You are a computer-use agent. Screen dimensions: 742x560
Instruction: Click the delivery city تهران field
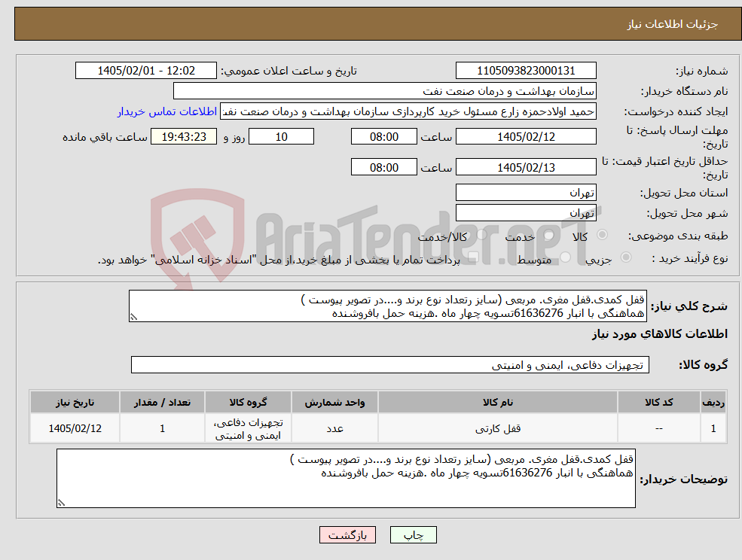tap(526, 213)
